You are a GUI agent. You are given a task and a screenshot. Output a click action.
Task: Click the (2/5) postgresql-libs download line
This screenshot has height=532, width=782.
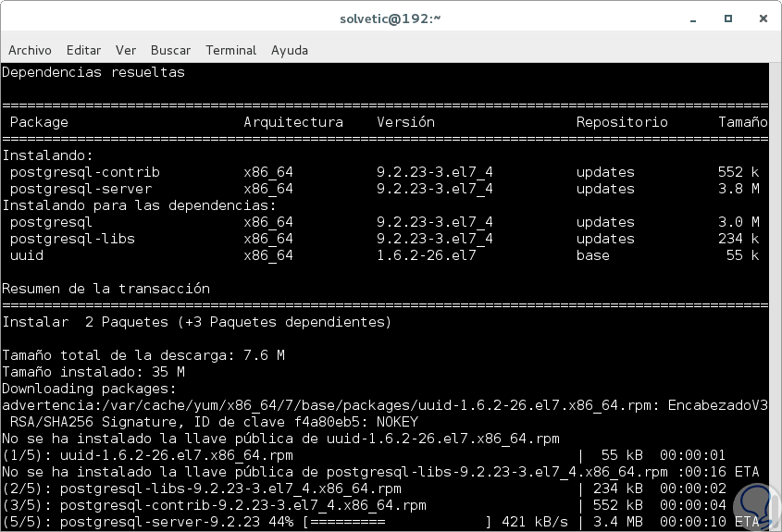(364, 489)
